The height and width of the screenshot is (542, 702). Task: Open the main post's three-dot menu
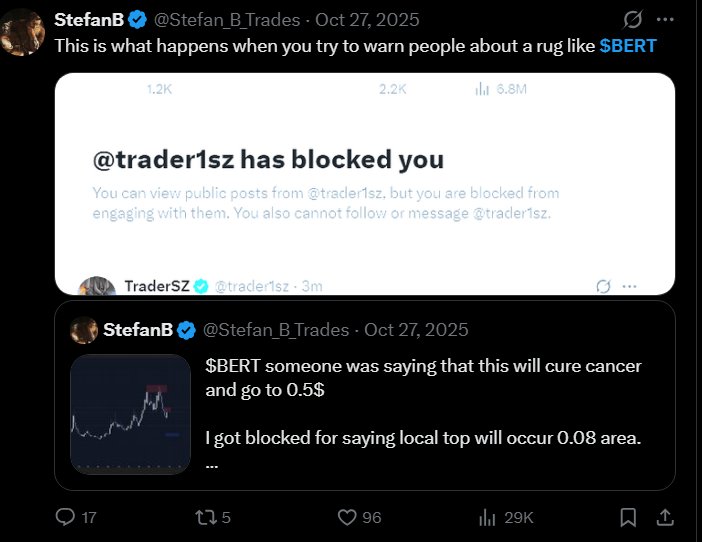click(x=664, y=20)
